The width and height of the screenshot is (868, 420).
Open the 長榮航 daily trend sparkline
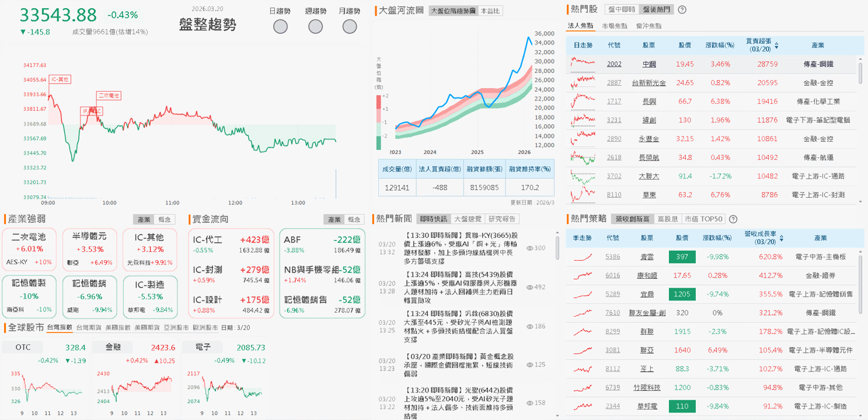click(583, 157)
